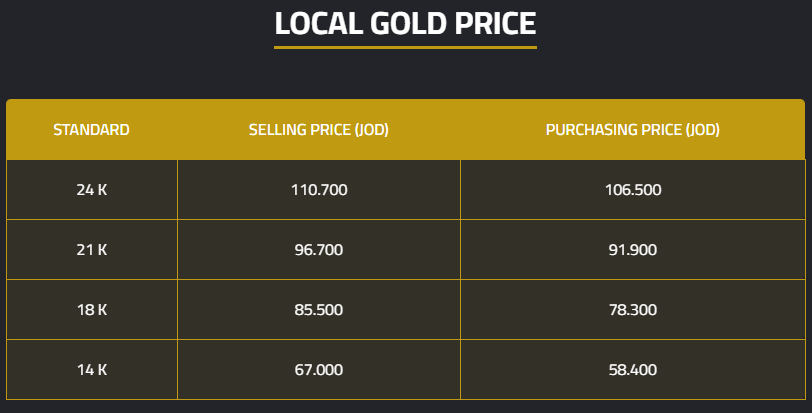Select the 18 K standard cell
The image size is (812, 413).
pos(91,310)
